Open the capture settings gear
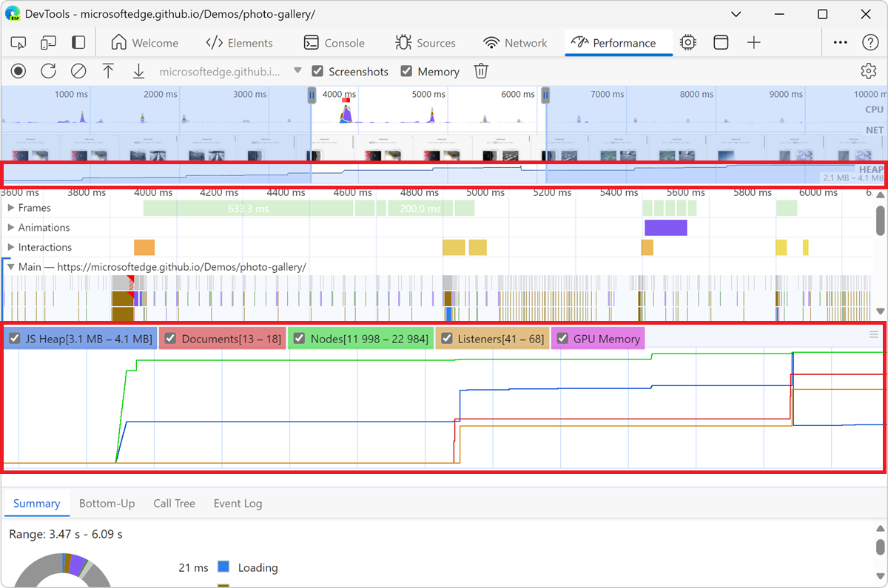The height and width of the screenshot is (588, 888). tap(869, 71)
